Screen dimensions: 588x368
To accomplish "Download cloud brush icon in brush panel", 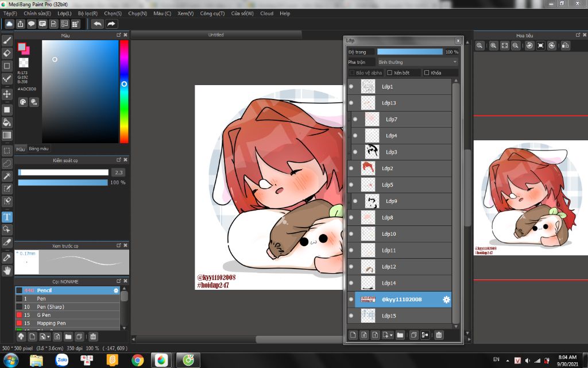I will click(x=21, y=337).
